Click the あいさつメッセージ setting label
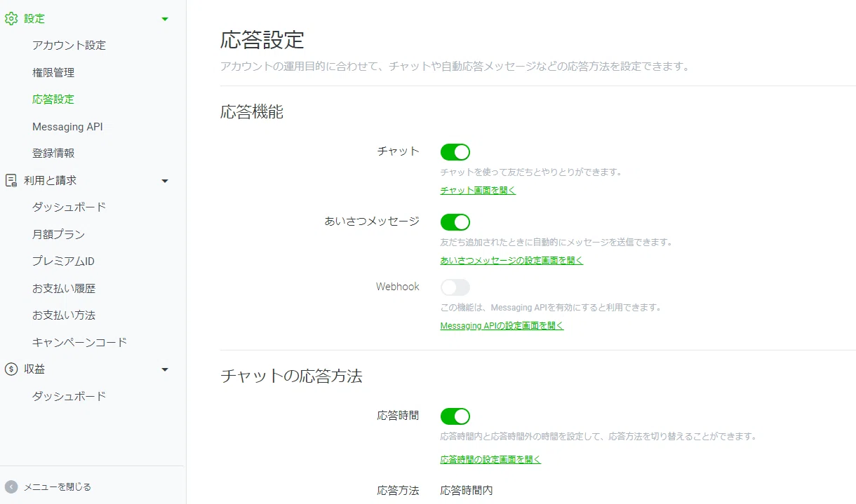856x504 pixels. point(372,222)
